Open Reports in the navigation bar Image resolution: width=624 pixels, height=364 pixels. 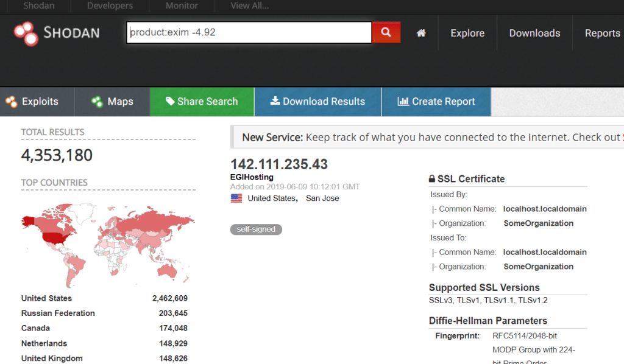click(602, 33)
